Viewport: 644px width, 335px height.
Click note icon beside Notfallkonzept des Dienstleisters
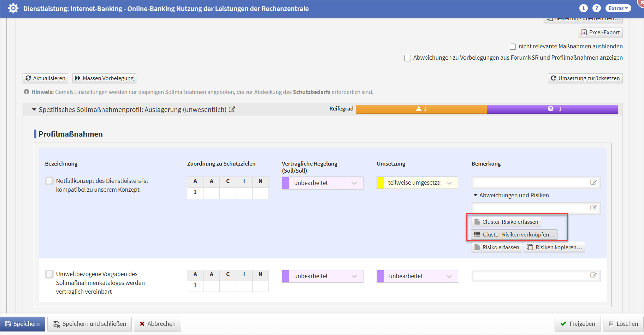point(49,181)
